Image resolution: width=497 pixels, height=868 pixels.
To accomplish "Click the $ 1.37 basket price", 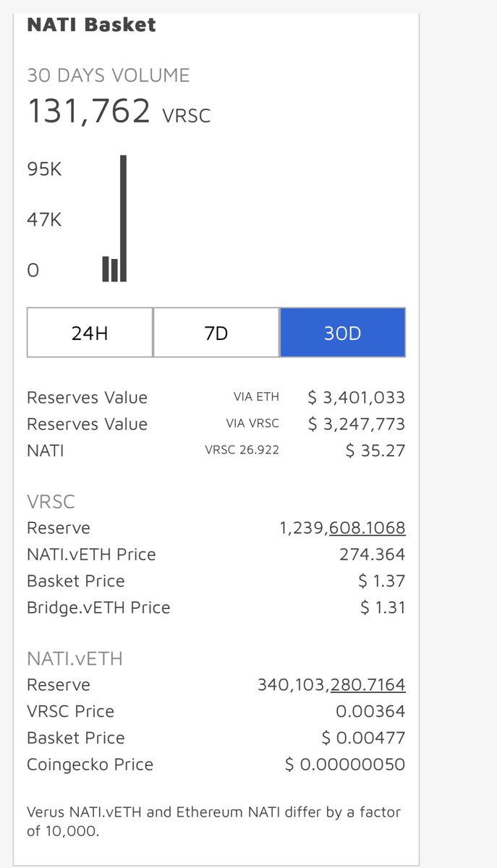I will tap(383, 582).
